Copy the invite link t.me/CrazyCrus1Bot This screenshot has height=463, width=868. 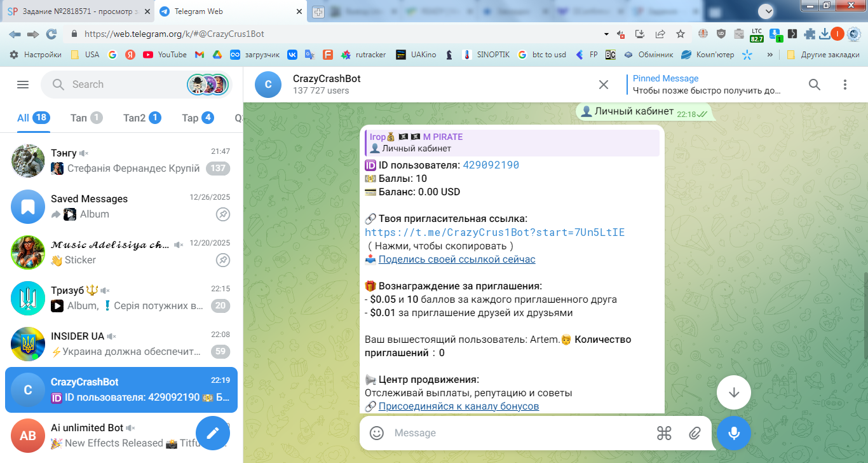494,233
